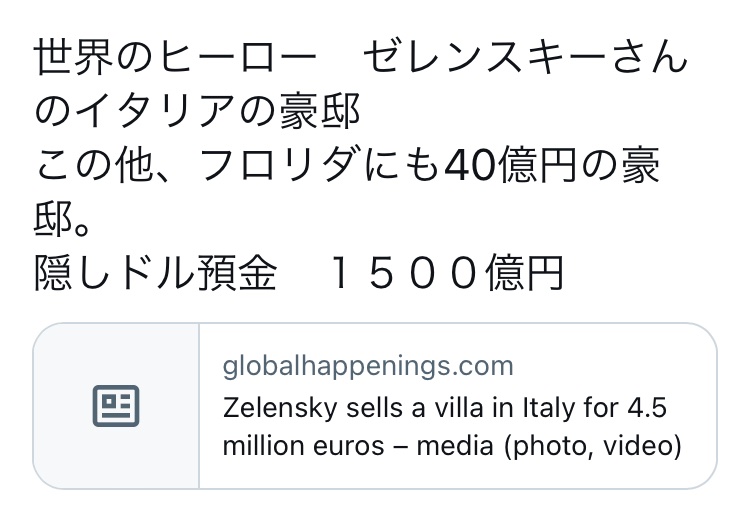Click the amount 40億円 in the post

click(506, 166)
